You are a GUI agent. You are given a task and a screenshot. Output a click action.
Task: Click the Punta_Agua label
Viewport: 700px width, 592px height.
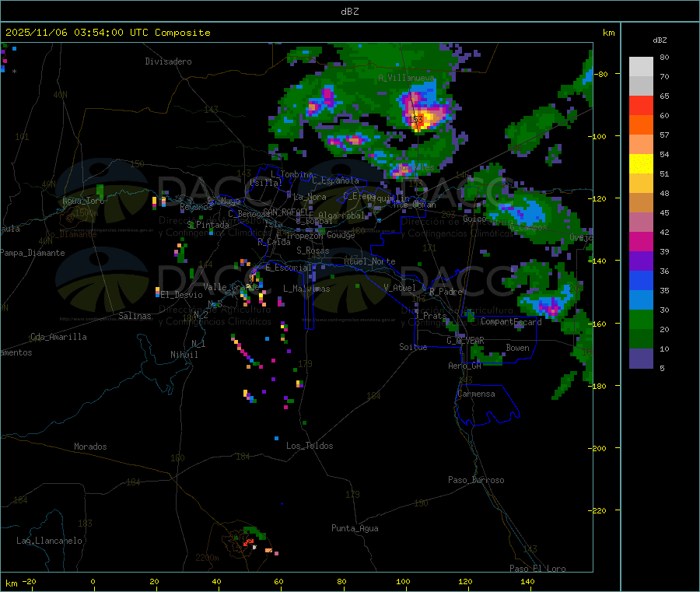tap(355, 528)
